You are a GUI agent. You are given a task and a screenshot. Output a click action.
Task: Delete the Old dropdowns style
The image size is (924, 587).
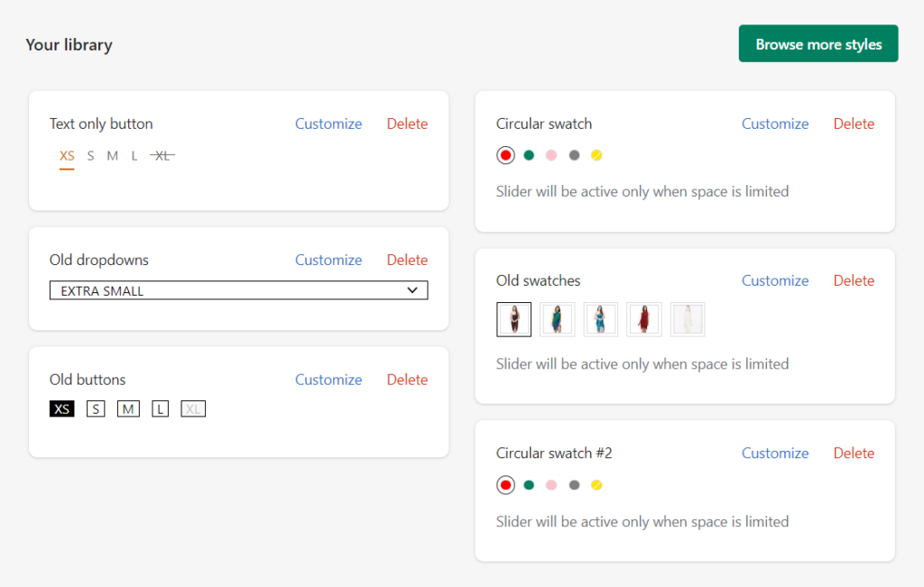click(407, 260)
